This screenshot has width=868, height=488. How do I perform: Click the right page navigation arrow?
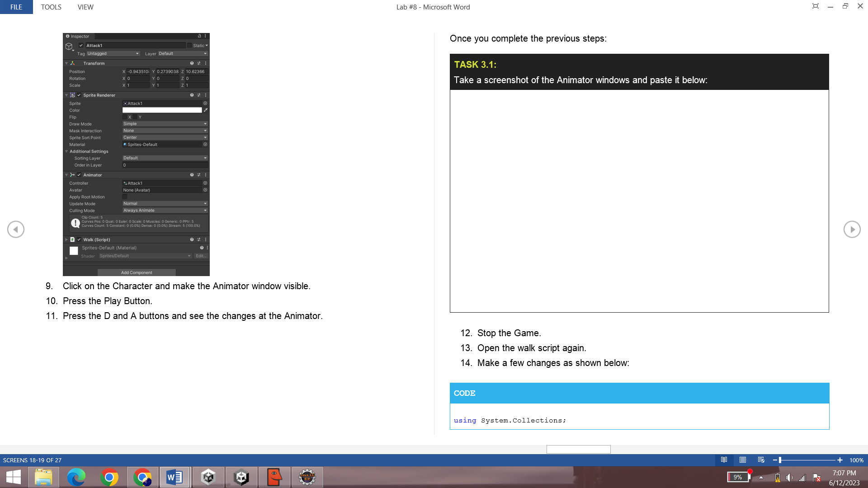click(x=852, y=229)
